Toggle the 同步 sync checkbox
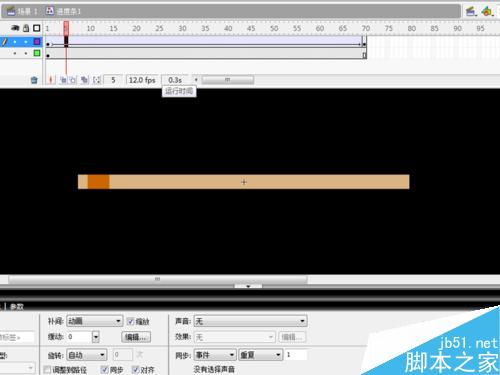The image size is (500, 375). tap(105, 369)
